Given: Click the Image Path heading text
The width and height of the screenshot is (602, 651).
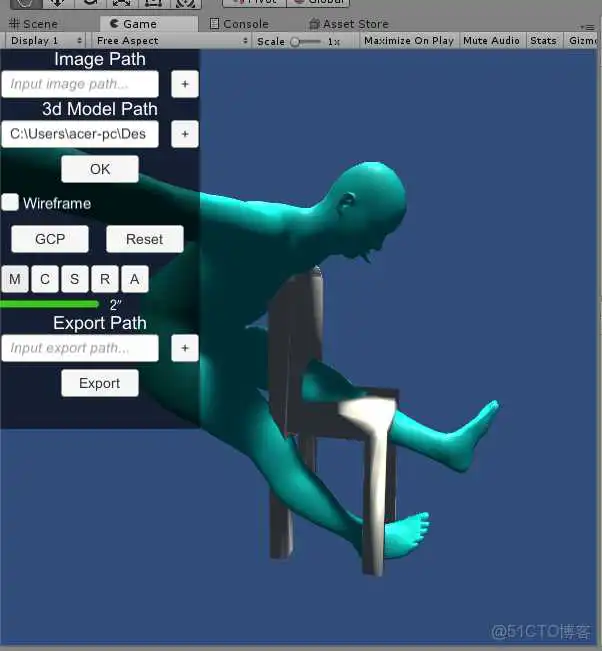Looking at the screenshot, I should [x=100, y=59].
